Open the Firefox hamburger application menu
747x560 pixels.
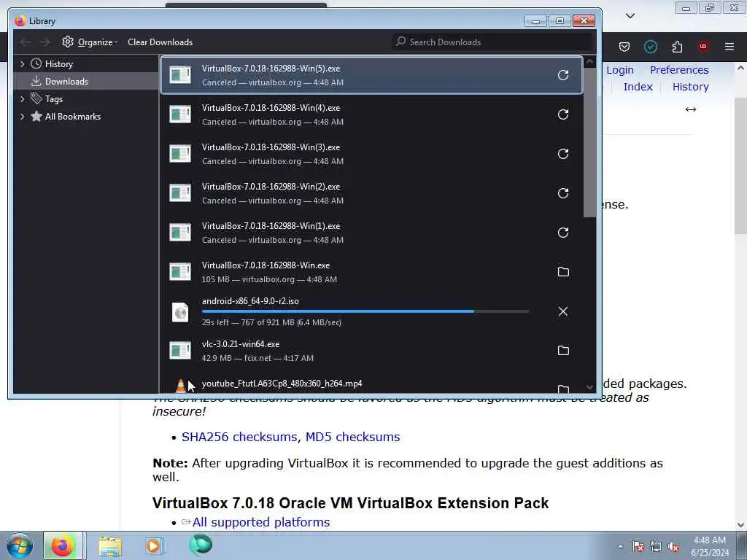click(729, 46)
